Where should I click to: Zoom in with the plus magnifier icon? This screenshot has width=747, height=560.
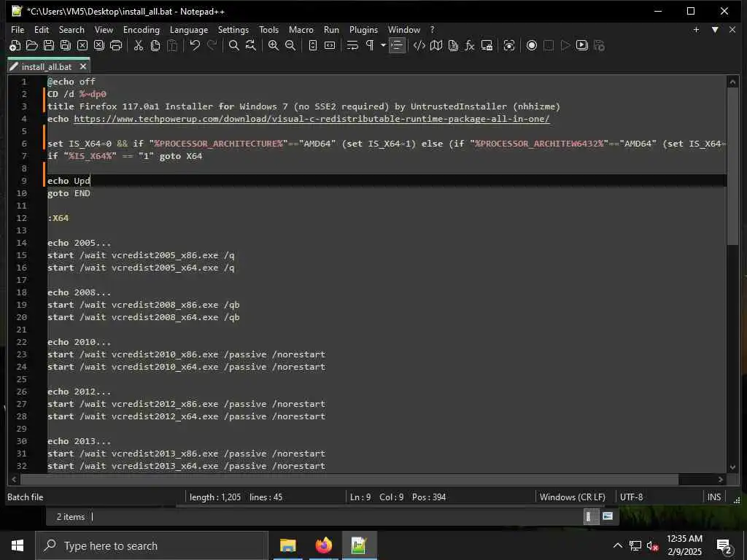click(274, 46)
